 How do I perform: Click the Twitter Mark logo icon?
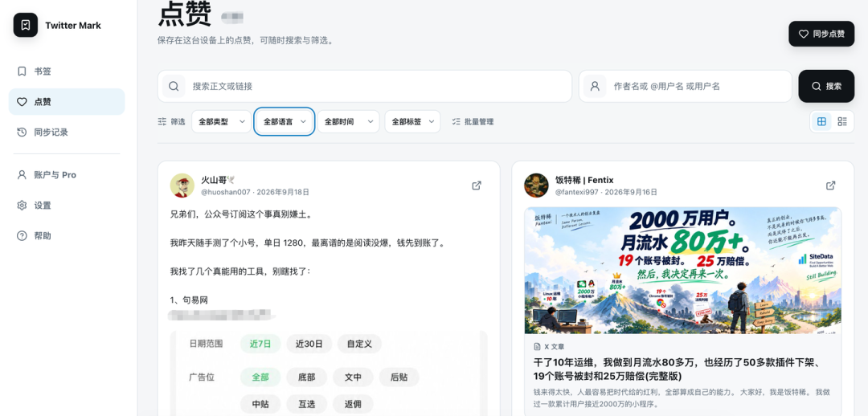point(26,25)
